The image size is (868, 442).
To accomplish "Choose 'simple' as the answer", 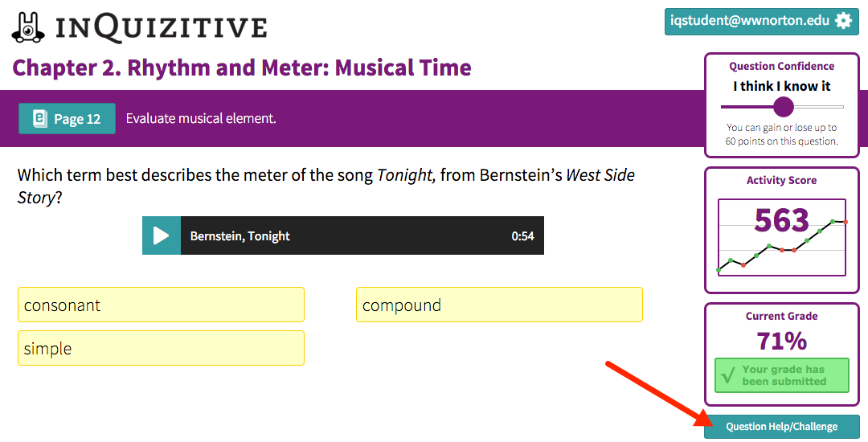I will pyautogui.click(x=161, y=349).
